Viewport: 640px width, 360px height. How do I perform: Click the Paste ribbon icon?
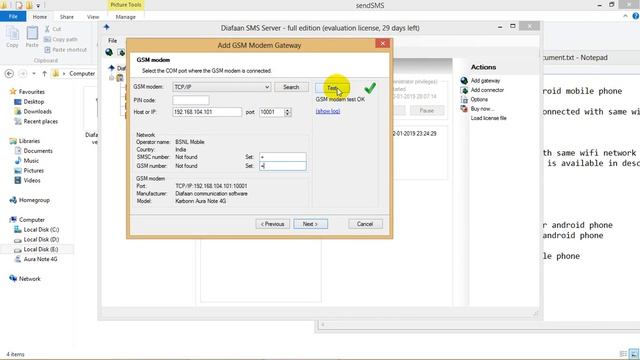tap(32, 37)
